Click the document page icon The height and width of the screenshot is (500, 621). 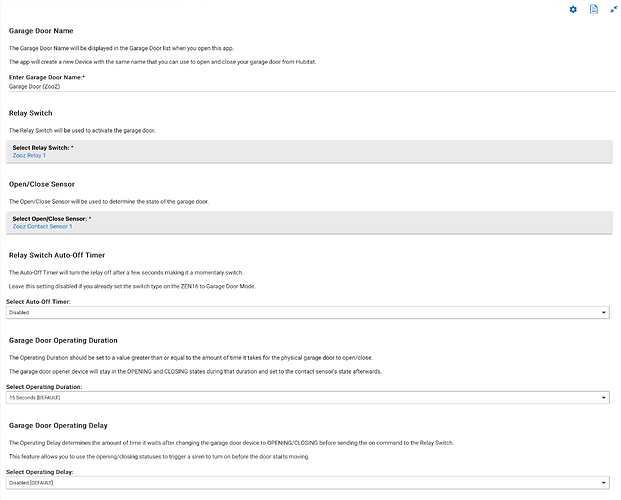point(594,9)
